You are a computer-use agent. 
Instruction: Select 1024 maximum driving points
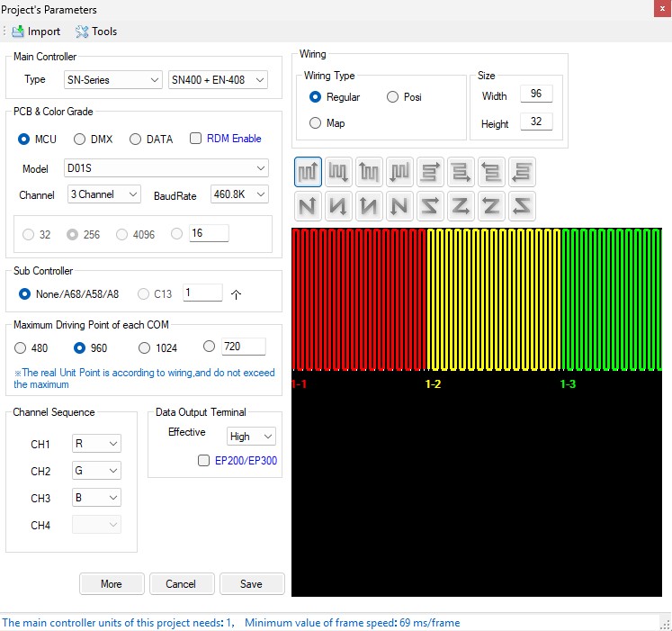[145, 347]
